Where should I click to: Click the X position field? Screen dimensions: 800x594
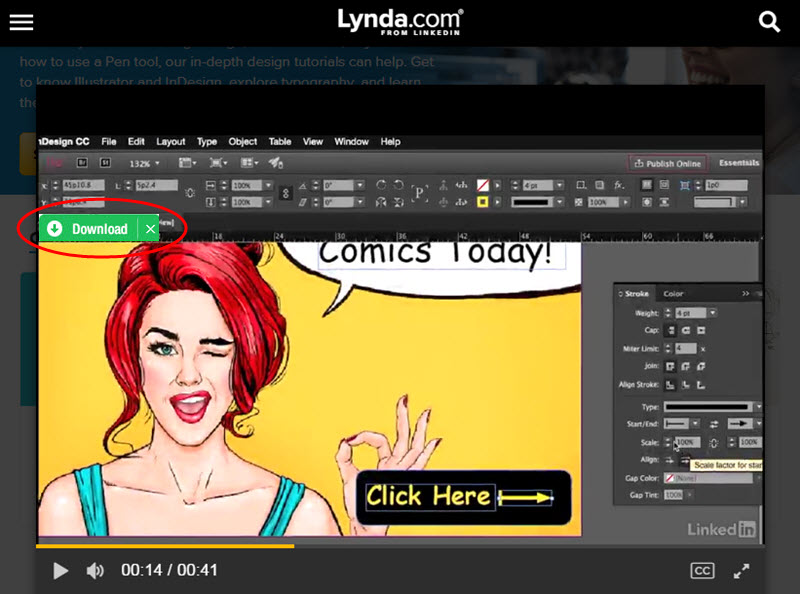point(84,185)
